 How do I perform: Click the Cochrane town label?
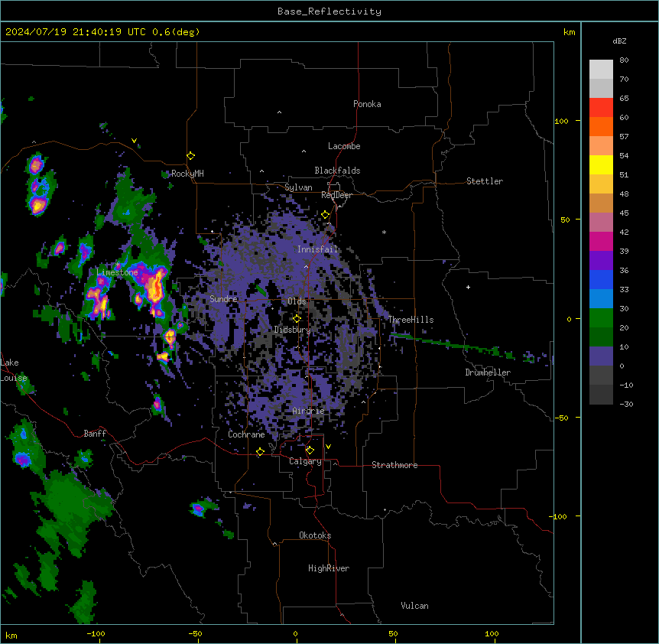(x=246, y=434)
